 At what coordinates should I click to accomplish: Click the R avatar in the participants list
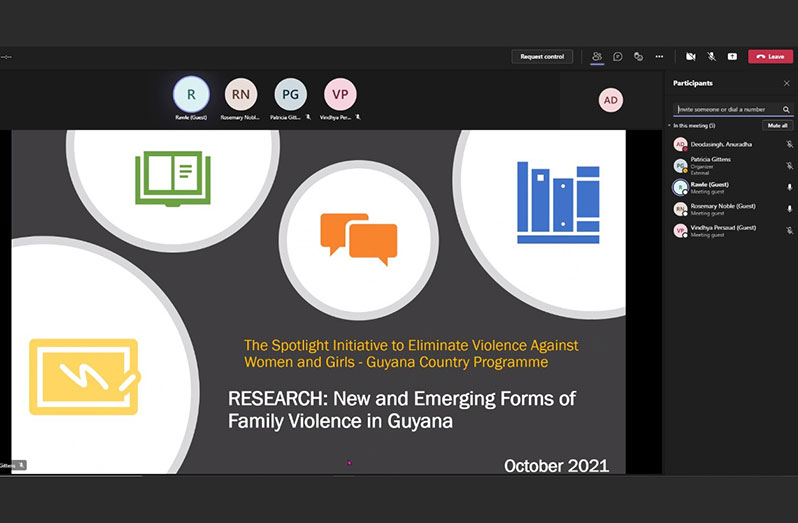[x=680, y=187]
